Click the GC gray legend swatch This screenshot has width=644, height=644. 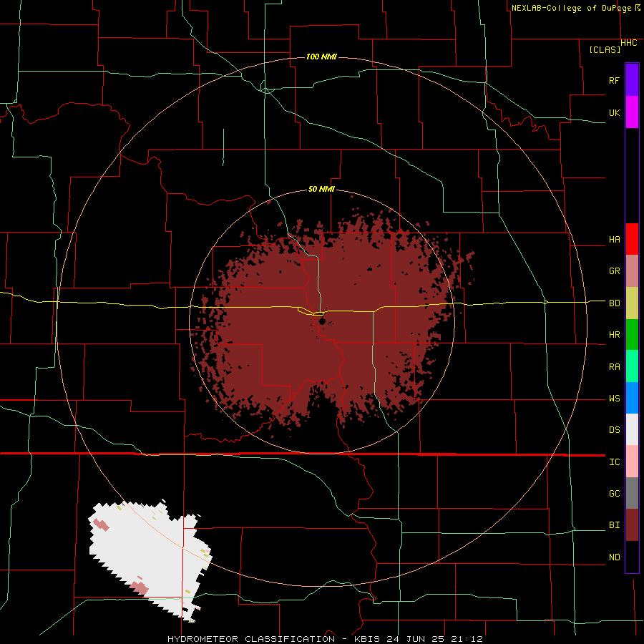point(632,493)
